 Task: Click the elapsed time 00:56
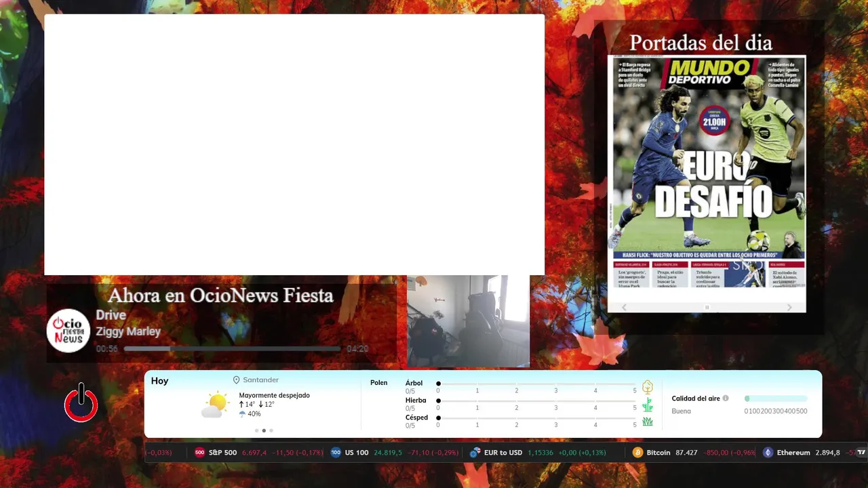106,349
